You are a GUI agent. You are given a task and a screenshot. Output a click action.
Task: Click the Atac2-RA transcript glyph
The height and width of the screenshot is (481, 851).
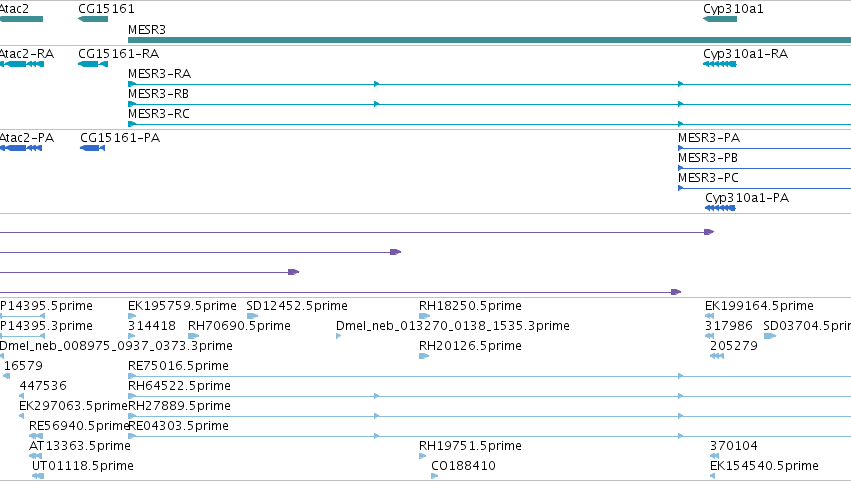coord(22,64)
